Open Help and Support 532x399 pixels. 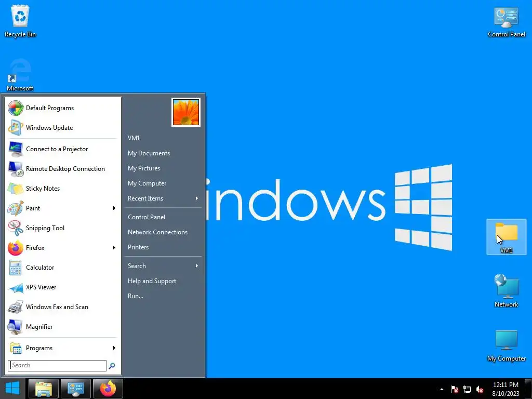[152, 281]
